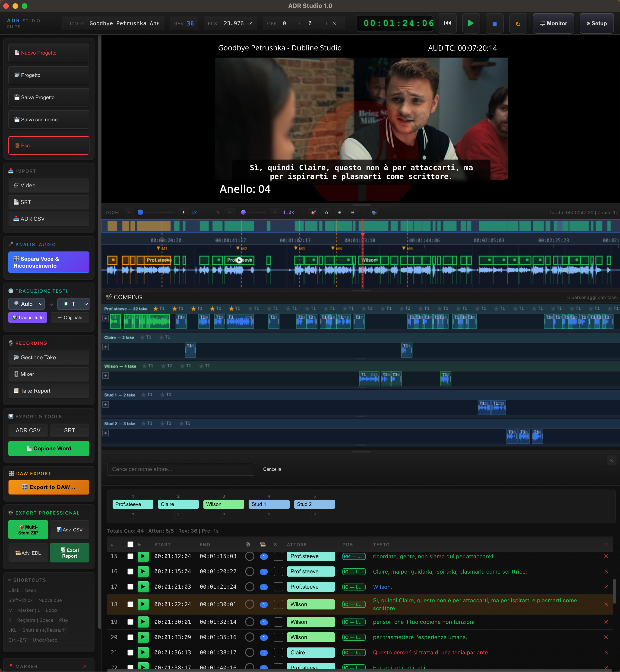Click Export to DAW button
620x672 pixels.
(x=49, y=487)
